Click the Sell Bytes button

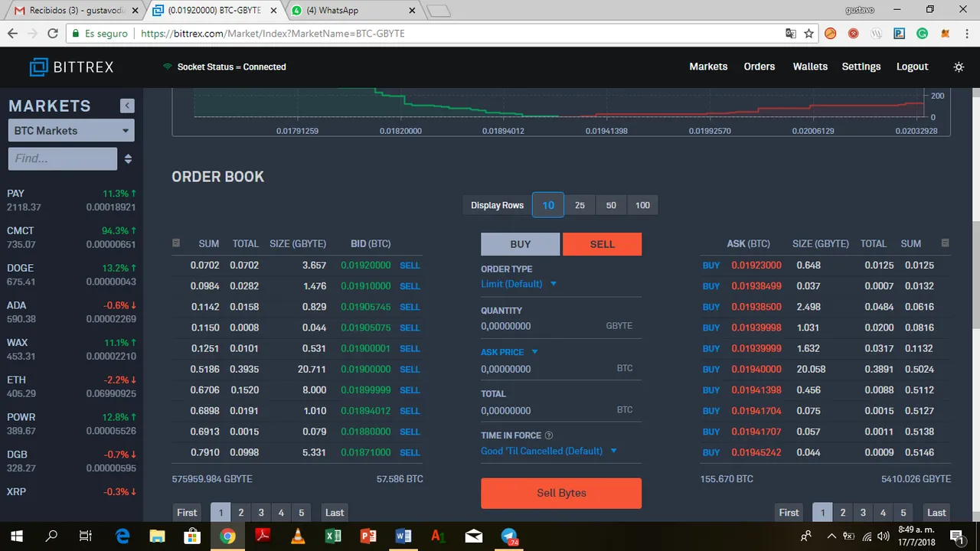coord(561,493)
